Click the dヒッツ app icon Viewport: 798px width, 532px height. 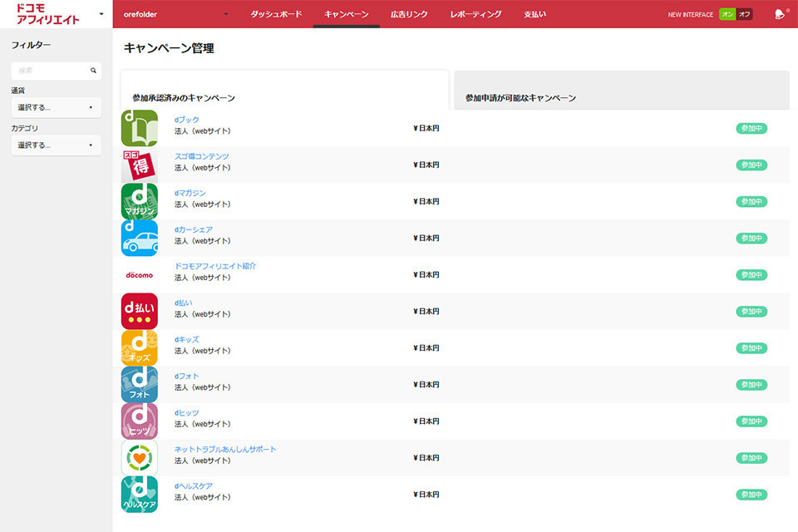pos(140,421)
